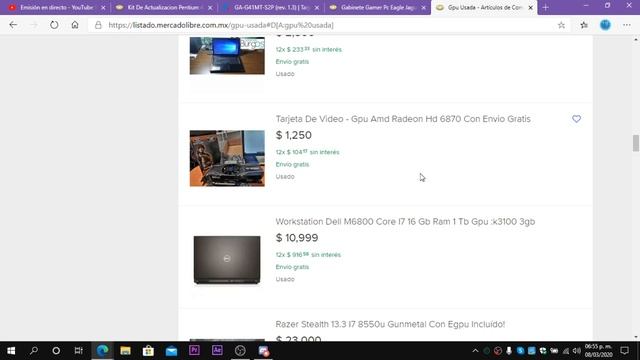Click the scrollbar down arrow
640x360 pixels.
click(636, 337)
